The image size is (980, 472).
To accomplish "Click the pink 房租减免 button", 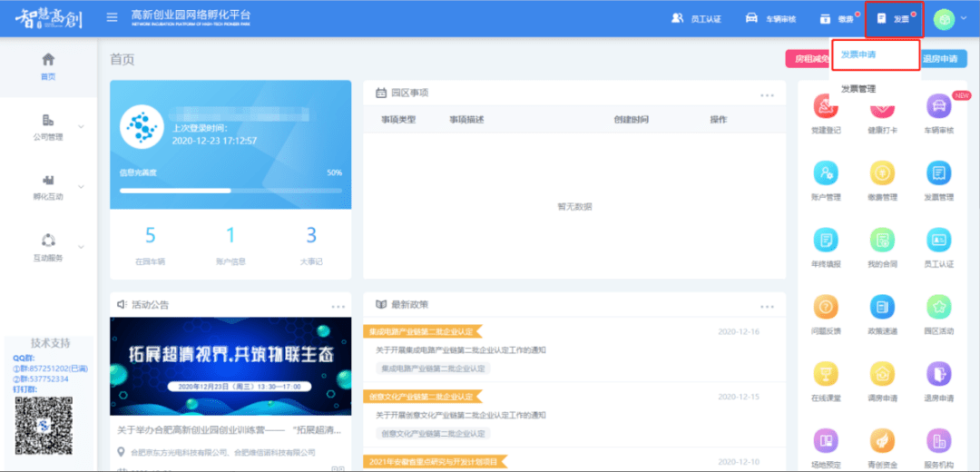I will (808, 59).
